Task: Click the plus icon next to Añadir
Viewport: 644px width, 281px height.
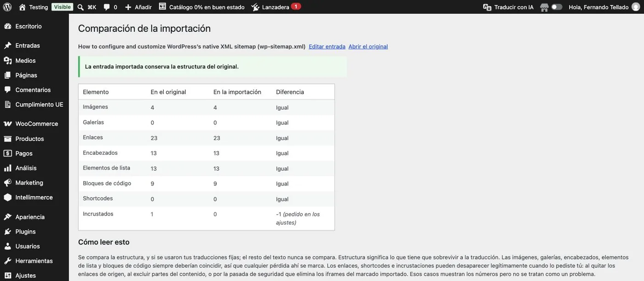Action: [128, 7]
